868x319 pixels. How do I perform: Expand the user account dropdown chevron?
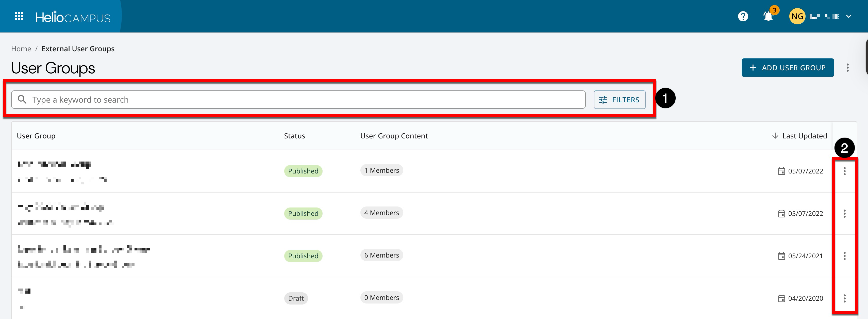point(848,16)
